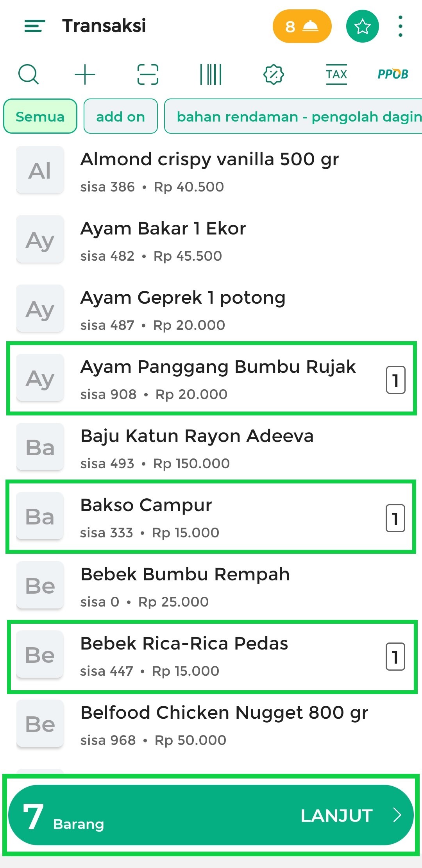Open the QR scan frame icon
422x868 pixels.
(148, 74)
